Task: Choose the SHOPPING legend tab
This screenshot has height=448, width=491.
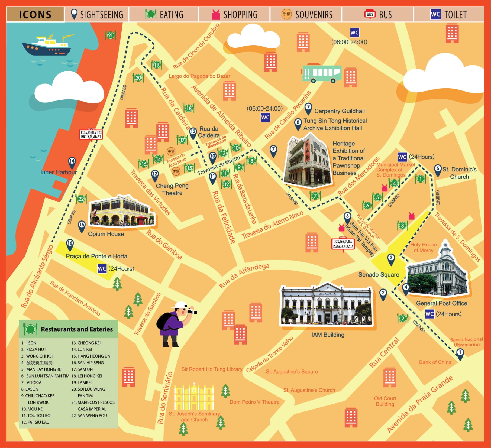Action: pos(234,14)
